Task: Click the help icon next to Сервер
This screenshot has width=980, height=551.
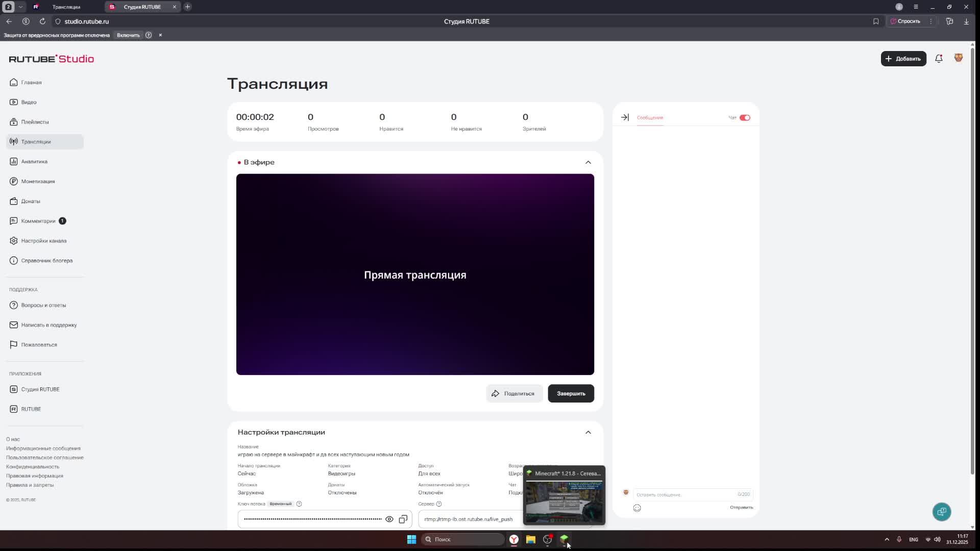Action: tap(438, 504)
